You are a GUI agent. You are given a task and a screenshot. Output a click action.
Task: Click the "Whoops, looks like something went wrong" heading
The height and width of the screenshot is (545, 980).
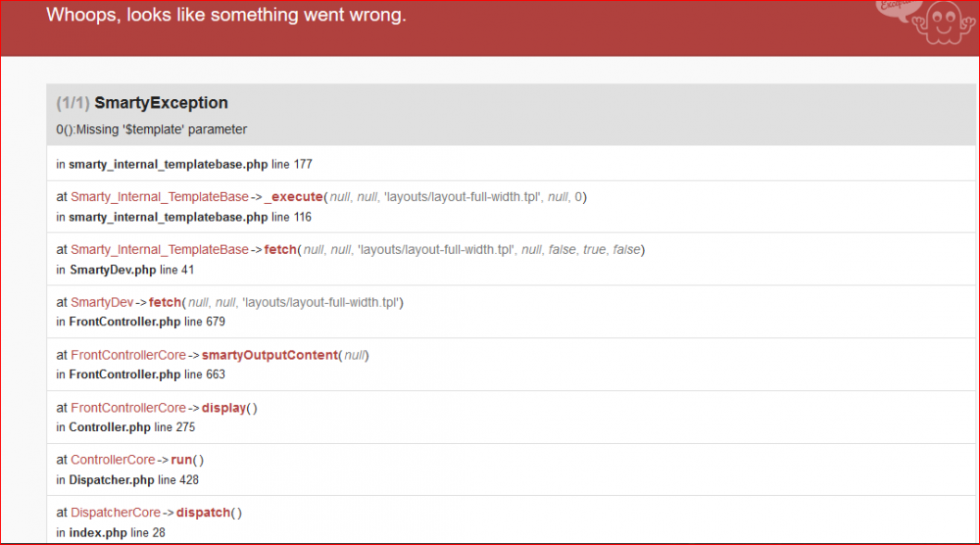tap(226, 16)
